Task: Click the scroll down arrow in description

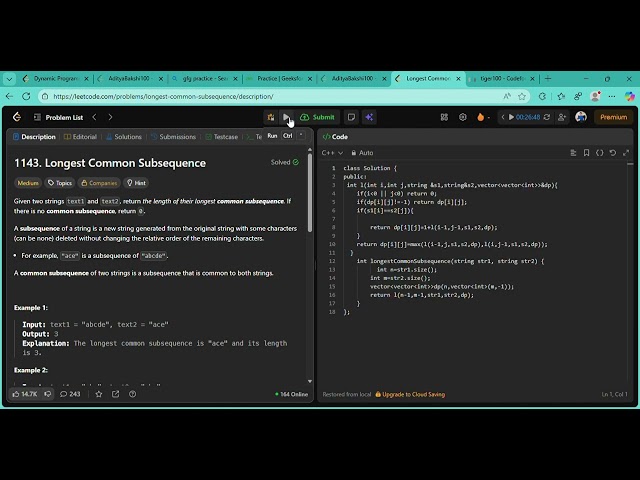Action: [310, 381]
